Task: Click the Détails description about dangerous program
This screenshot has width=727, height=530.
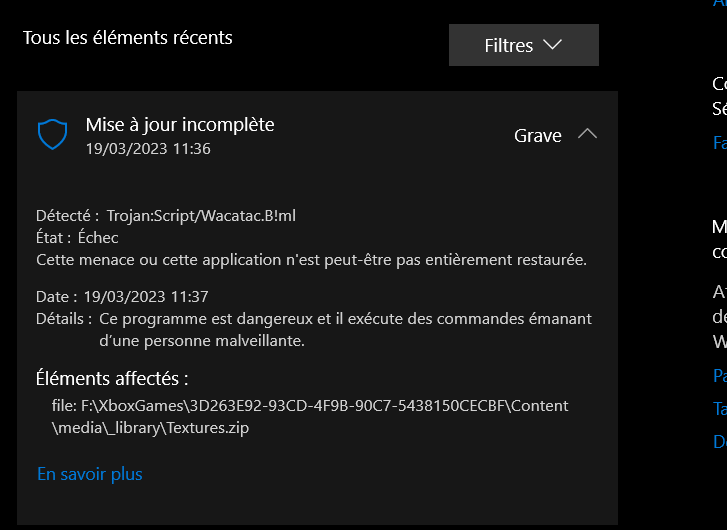Action: [x=314, y=330]
